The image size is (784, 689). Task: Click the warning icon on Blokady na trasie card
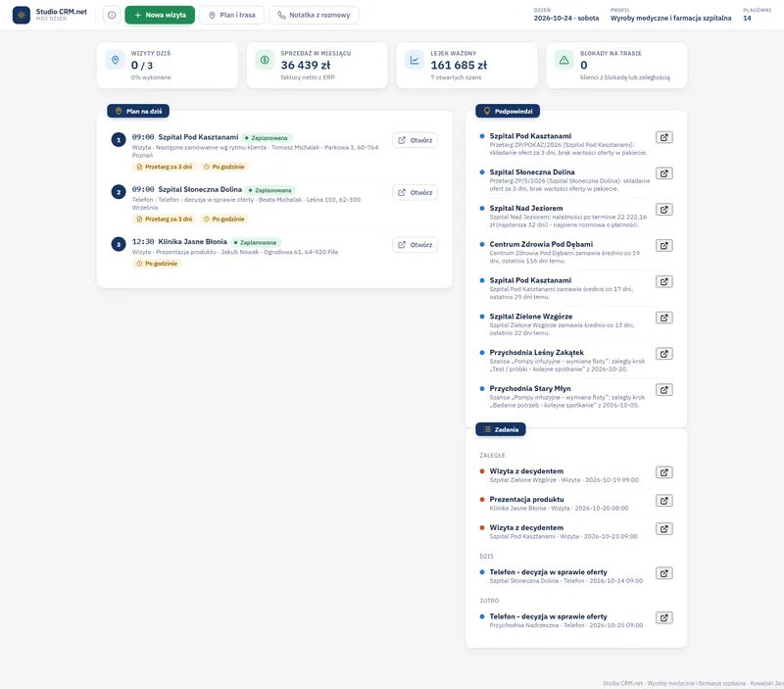(564, 60)
